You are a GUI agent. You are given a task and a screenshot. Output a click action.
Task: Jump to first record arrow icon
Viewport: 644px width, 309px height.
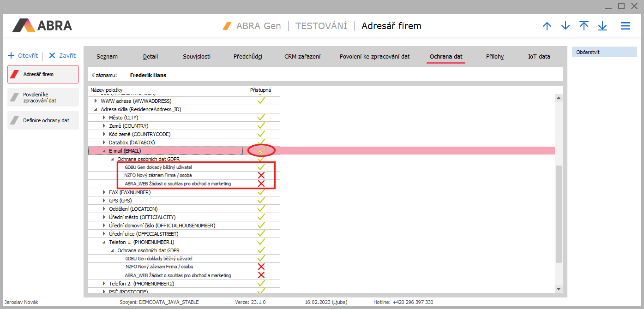[584, 26]
